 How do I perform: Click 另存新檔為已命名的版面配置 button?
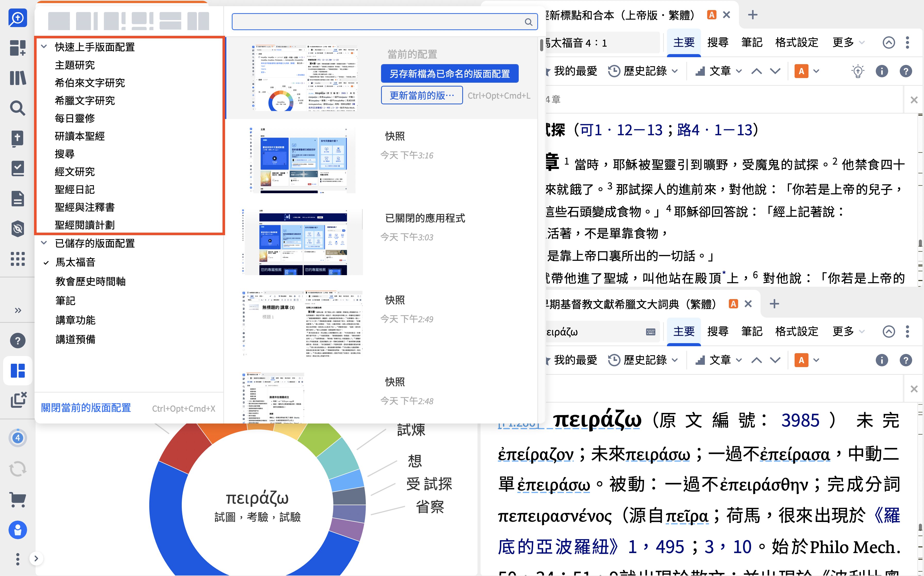(450, 73)
